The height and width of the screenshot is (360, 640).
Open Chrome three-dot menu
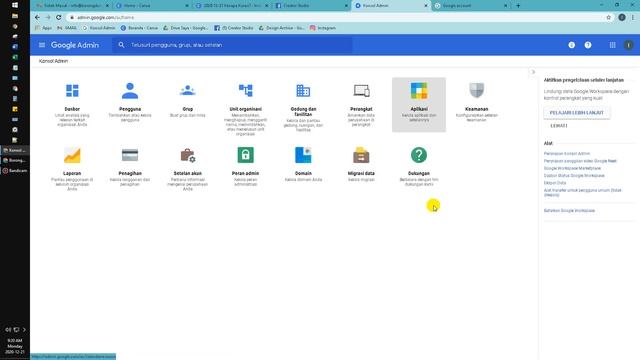[633, 18]
